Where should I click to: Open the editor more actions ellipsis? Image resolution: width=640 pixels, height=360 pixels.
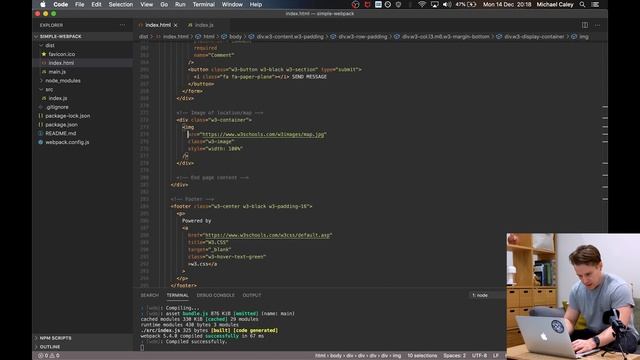click(598, 25)
